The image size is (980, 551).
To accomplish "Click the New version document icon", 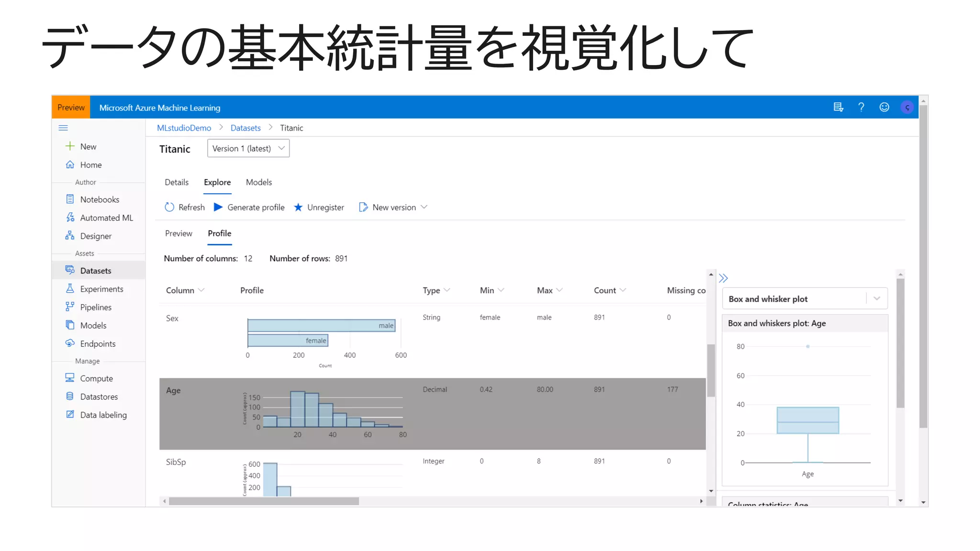I will [363, 207].
